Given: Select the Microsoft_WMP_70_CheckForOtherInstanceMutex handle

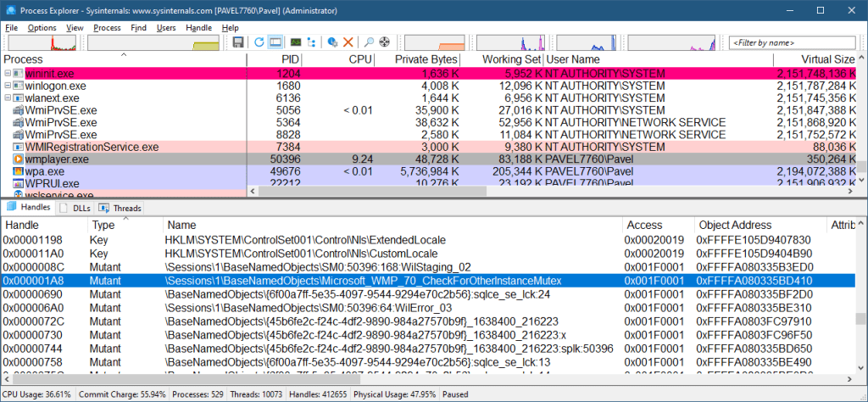Looking at the screenshot, I should coord(429,281).
